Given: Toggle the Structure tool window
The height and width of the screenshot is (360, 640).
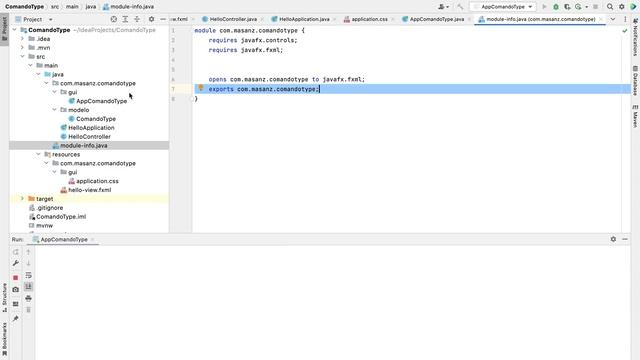Looking at the screenshot, I should 4,298.
